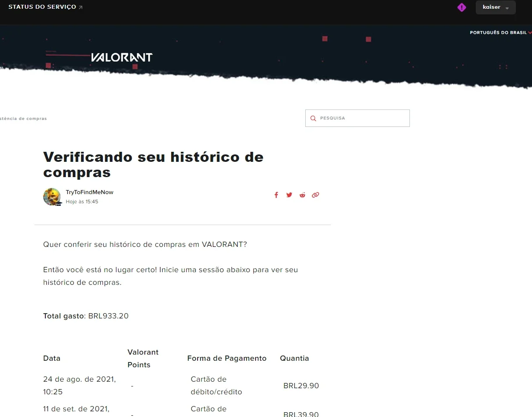Select the BRL29.90 amount cell
Screen dimensions: 532x417
(301, 386)
